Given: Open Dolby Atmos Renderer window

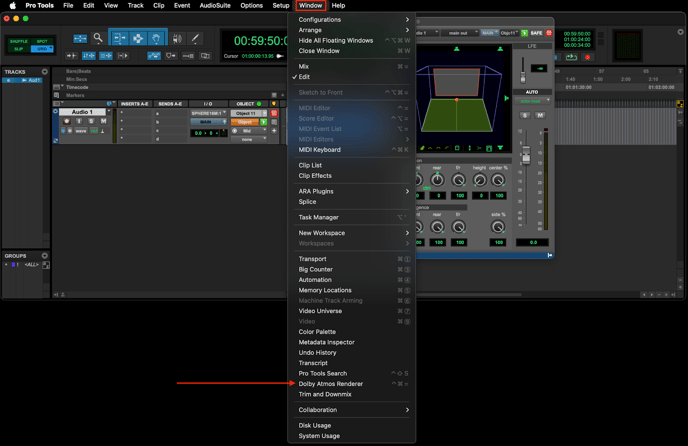Looking at the screenshot, I should coord(331,384).
